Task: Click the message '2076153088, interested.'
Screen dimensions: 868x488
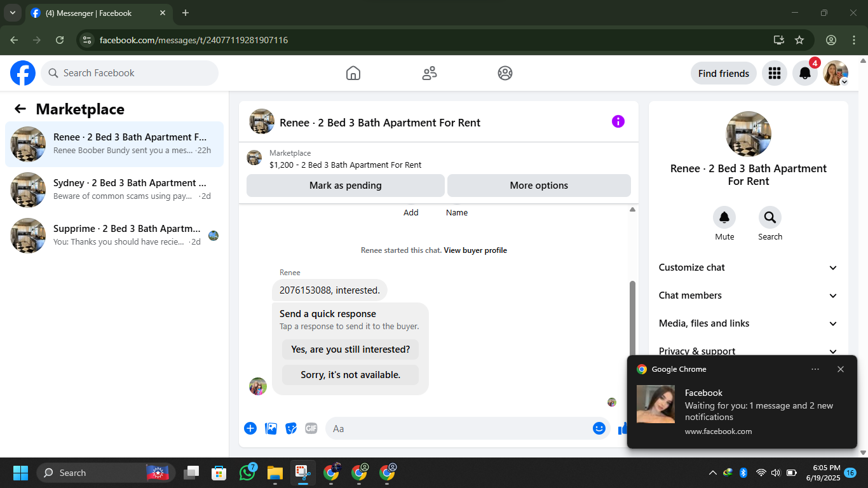Action: pos(330,290)
